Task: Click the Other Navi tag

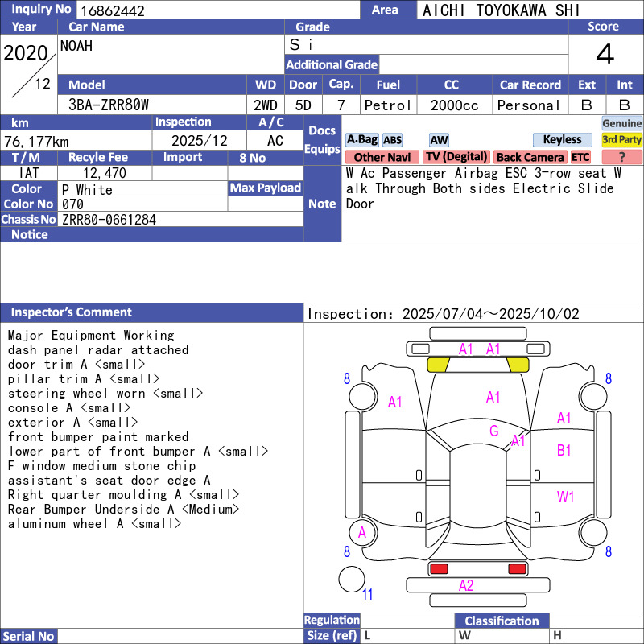Action: pyautogui.click(x=382, y=157)
